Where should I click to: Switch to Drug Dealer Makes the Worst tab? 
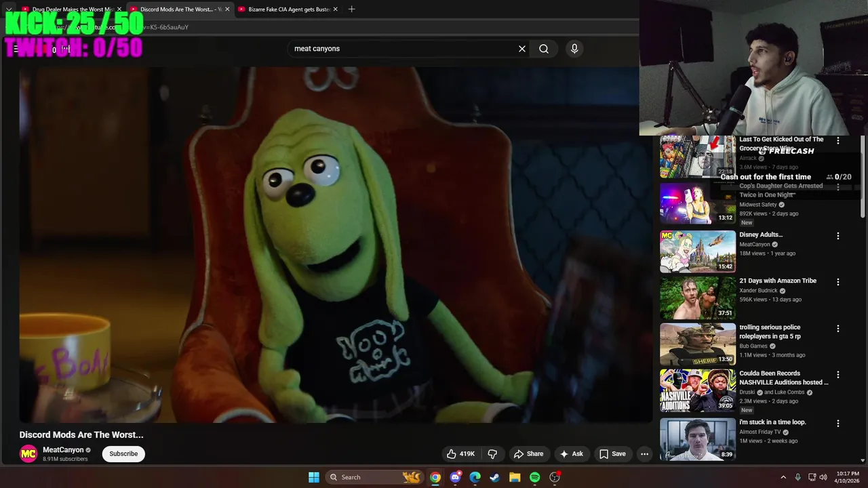click(72, 9)
